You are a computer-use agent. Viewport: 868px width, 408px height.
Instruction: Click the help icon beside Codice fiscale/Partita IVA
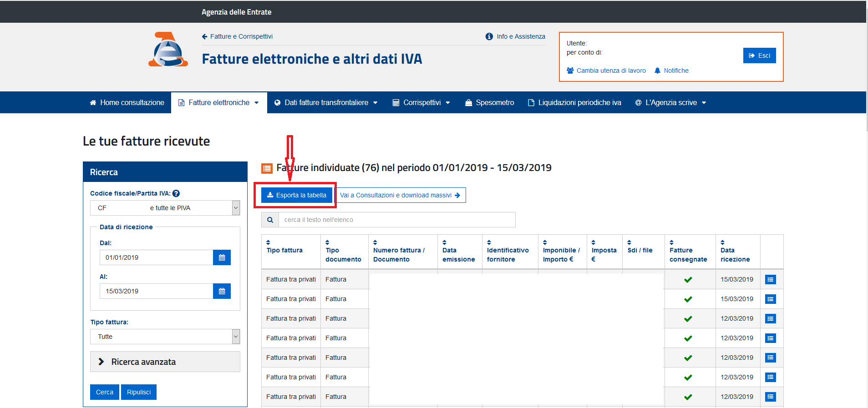(x=176, y=193)
